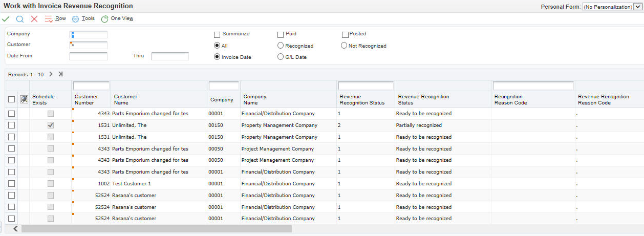
Task: Select the Not Recognized radio button
Action: coord(344,46)
